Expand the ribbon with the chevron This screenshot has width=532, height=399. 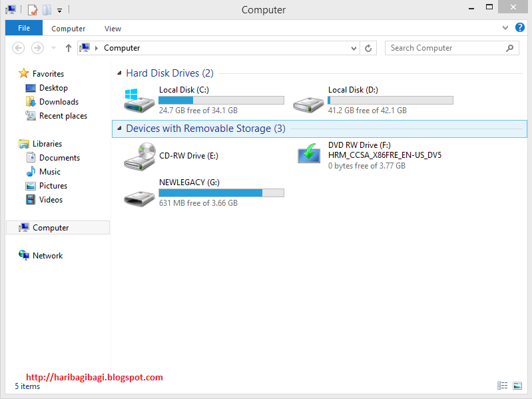click(x=505, y=28)
